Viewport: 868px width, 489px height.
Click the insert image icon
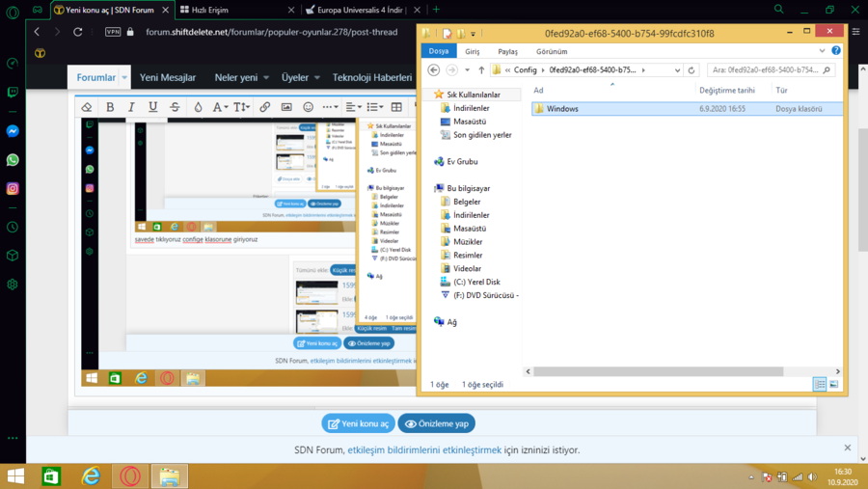coord(286,107)
